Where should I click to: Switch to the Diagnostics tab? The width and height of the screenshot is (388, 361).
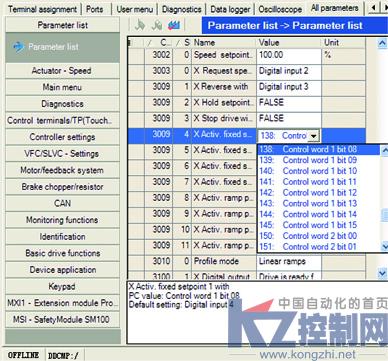(182, 9)
